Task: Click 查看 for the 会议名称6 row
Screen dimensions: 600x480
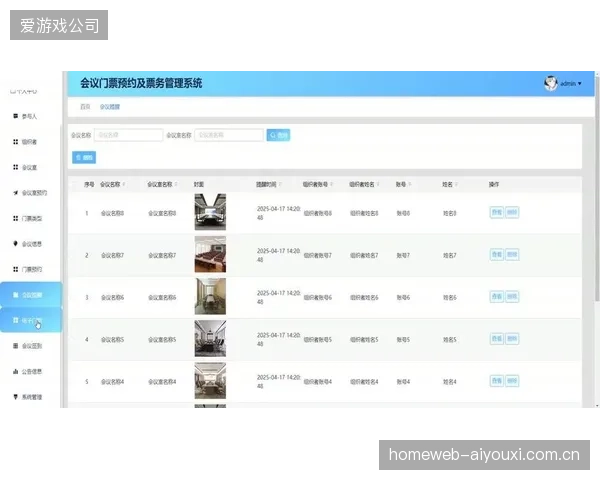Action: (x=497, y=297)
